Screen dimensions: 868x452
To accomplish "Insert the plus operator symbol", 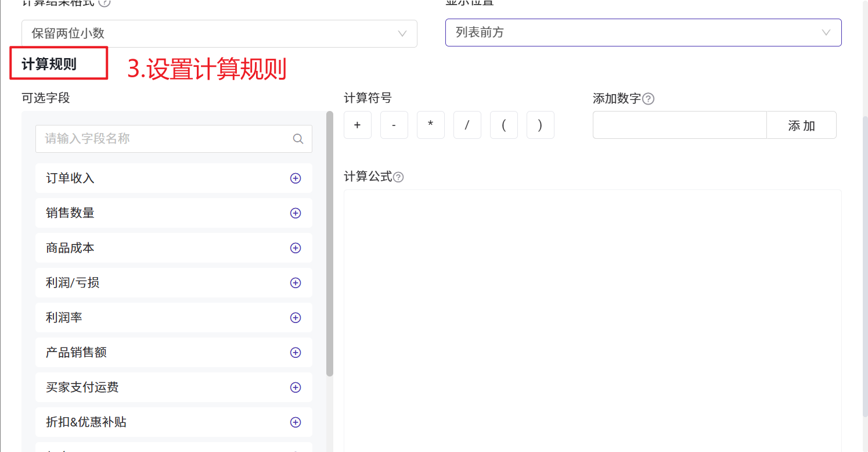I will (358, 125).
